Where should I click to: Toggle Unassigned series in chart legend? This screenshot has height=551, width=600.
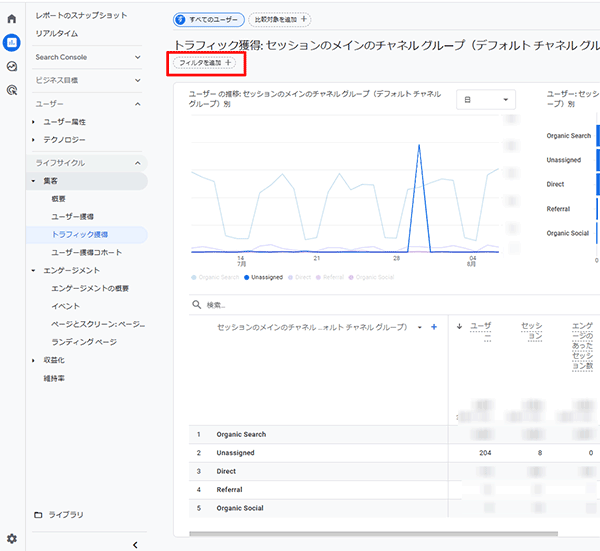(x=265, y=277)
